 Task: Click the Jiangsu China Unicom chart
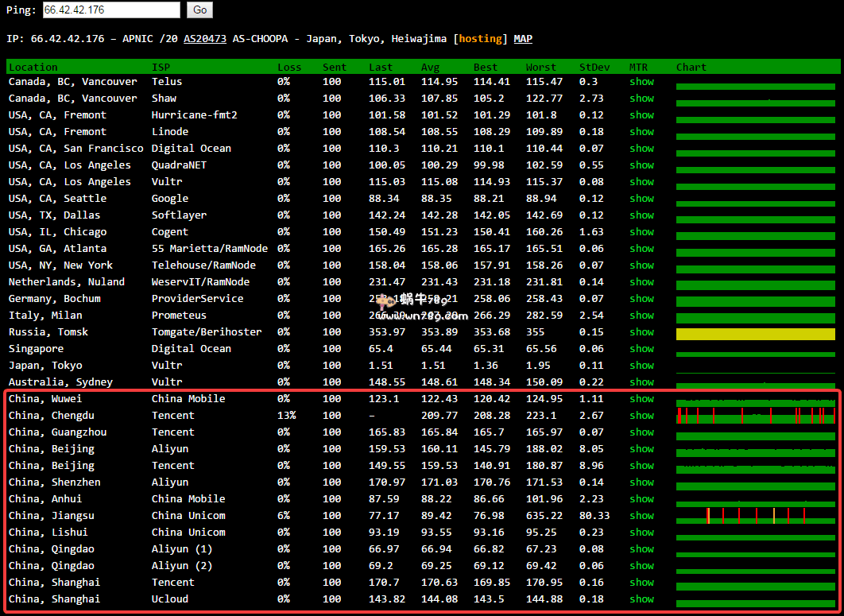click(755, 516)
